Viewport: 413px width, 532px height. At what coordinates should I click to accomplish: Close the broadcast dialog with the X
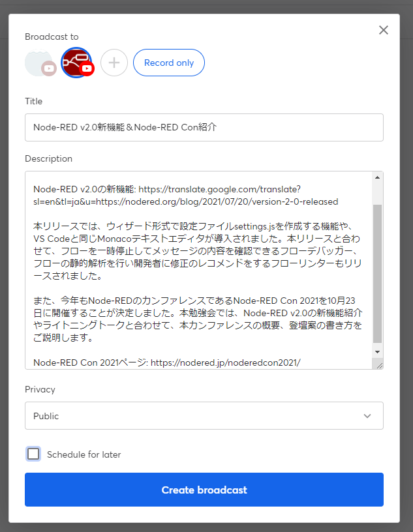384,30
